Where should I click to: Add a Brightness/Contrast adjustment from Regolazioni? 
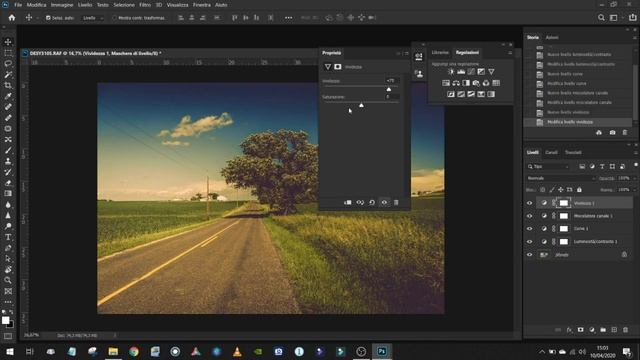click(451, 72)
